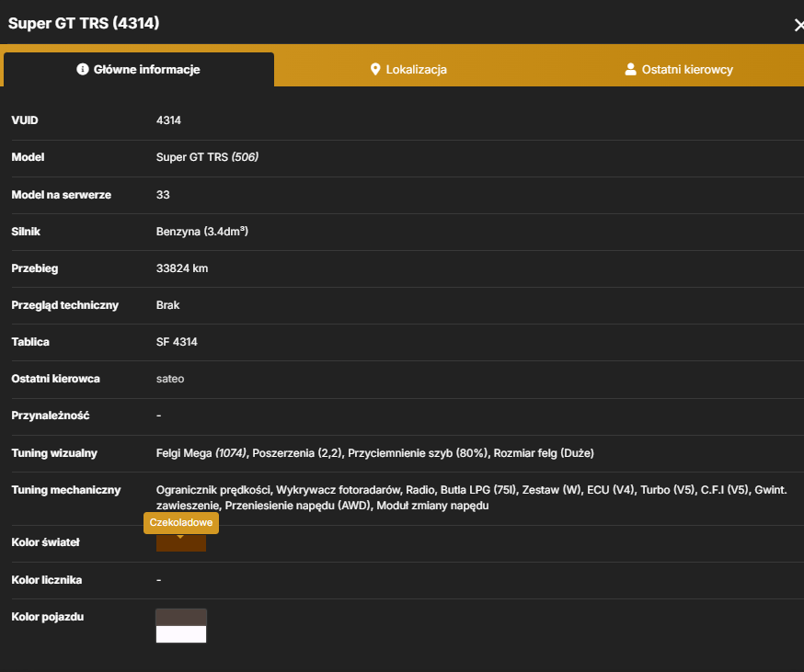Click the Przebieg row label
Image resolution: width=804 pixels, height=672 pixels.
coord(34,268)
